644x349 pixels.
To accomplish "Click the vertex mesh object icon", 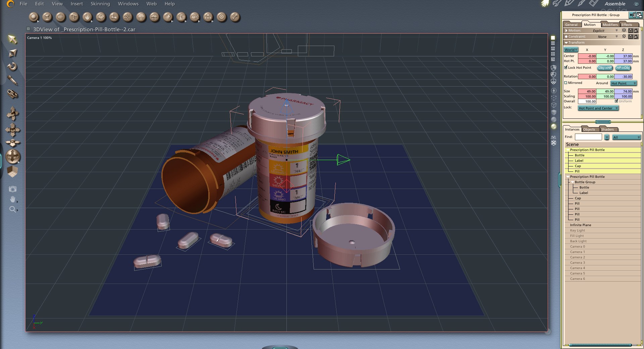I will (x=60, y=17).
